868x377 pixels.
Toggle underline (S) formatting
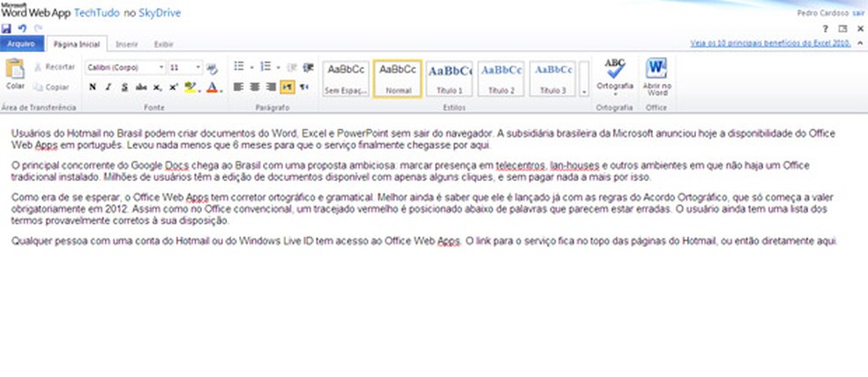coord(124,87)
